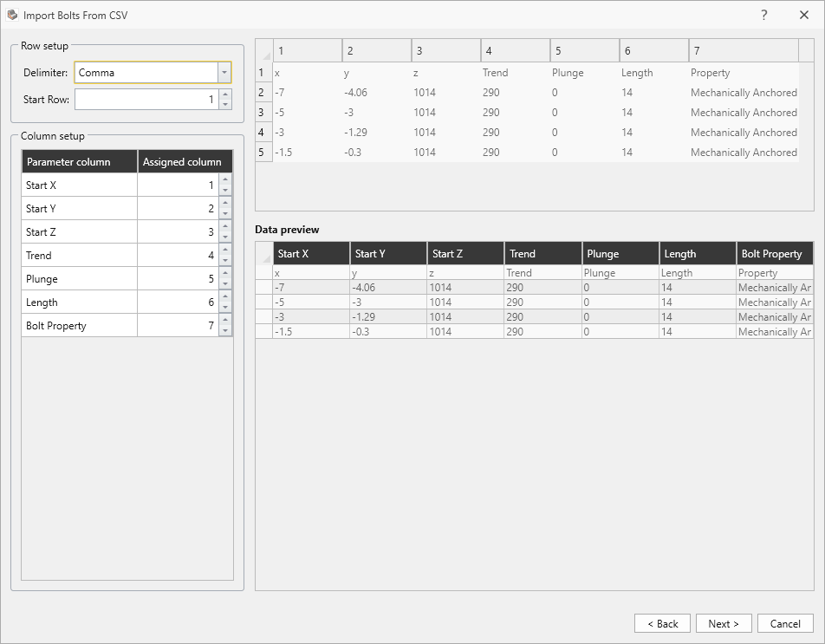This screenshot has height=644, width=825.
Task: Click the Length parameter row label
Action: tap(80, 302)
